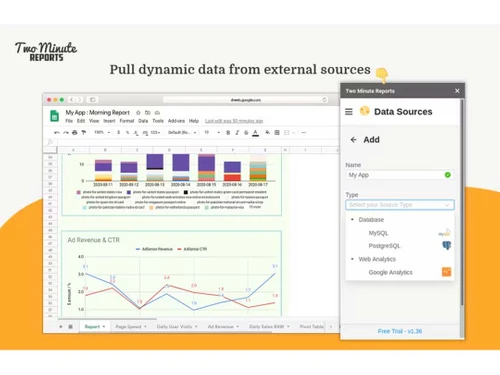Add a new sheet with plus icon
The height and width of the screenshot is (375, 500).
coord(61,327)
